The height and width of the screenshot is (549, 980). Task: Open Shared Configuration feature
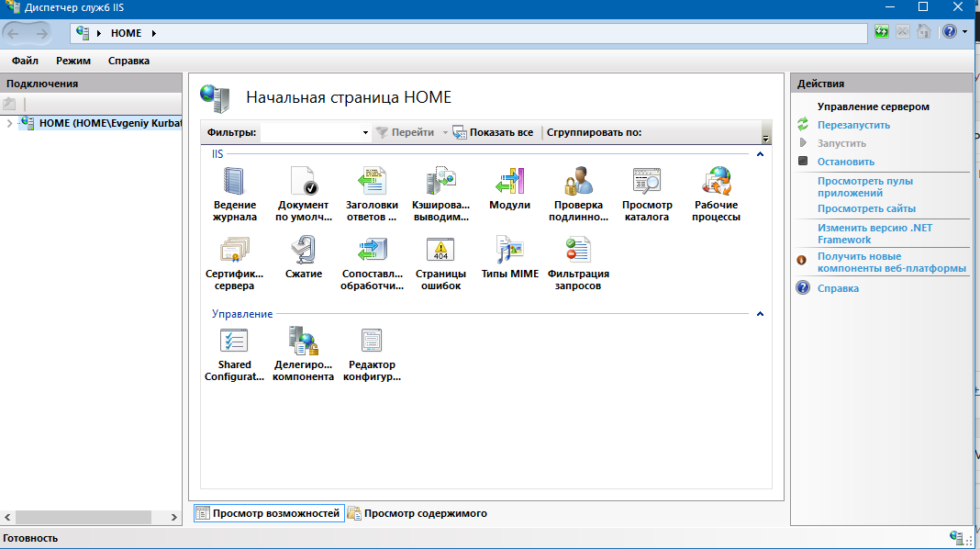234,353
